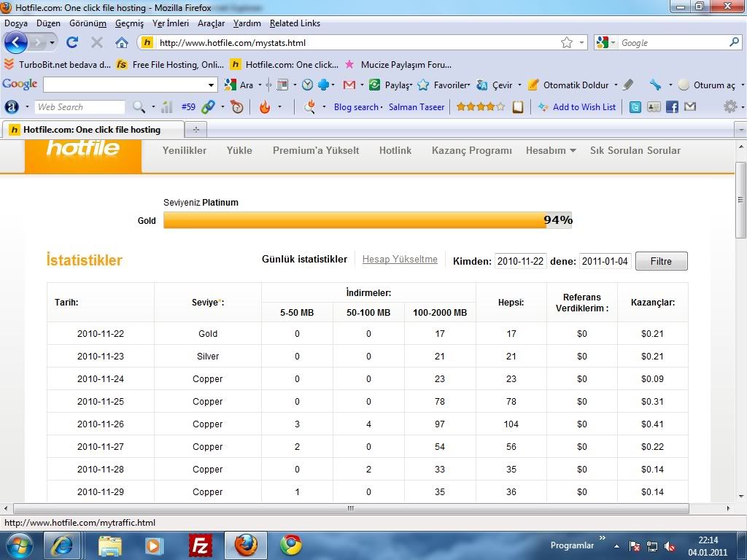The height and width of the screenshot is (560, 747).
Task: Click the blue cross gadget icon in Google toolbar
Action: [323, 85]
